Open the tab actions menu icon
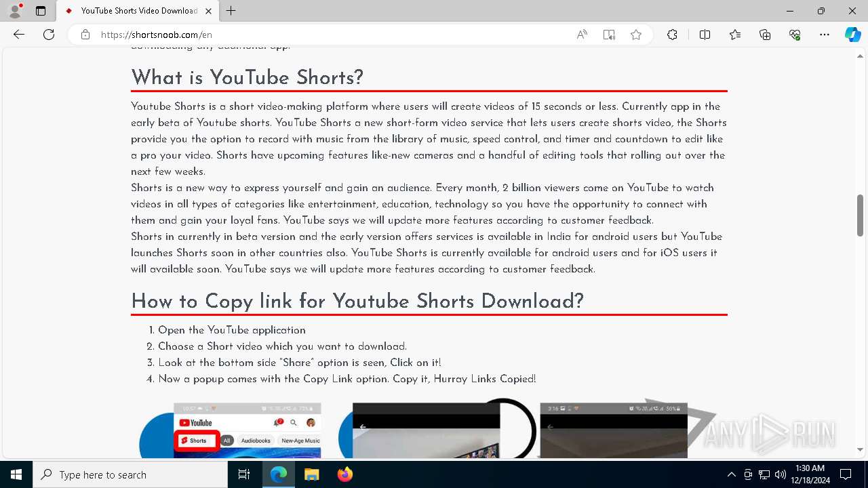Viewport: 868px width, 488px height. coord(41,11)
